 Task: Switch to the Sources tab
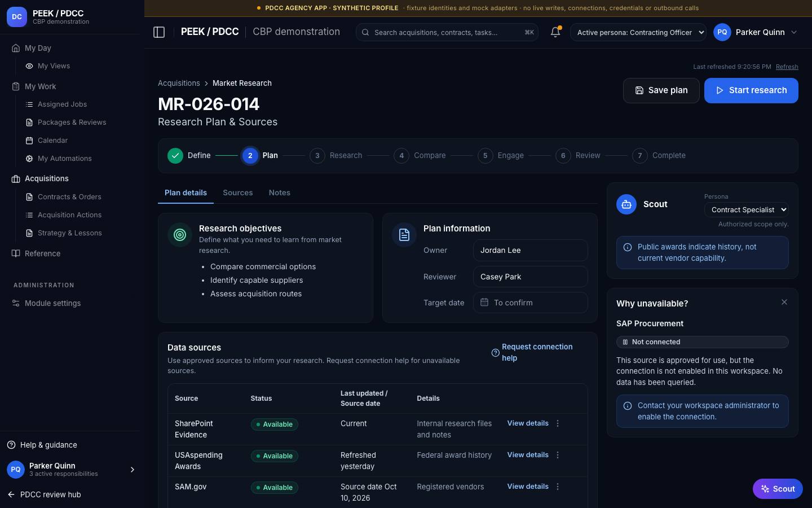pyautogui.click(x=237, y=192)
